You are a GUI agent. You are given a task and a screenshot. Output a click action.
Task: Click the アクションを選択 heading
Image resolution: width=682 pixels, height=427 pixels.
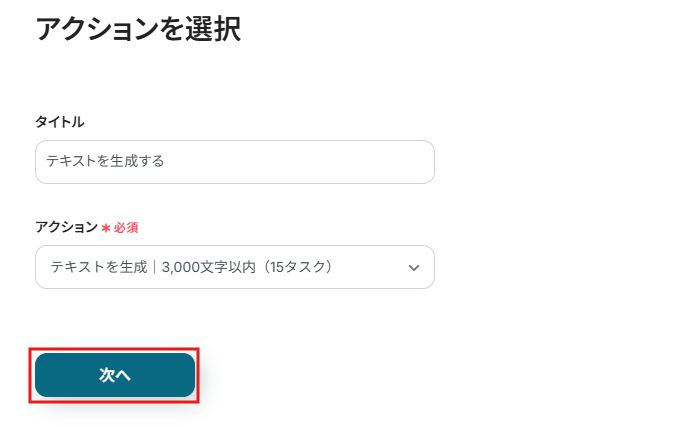pos(138,29)
